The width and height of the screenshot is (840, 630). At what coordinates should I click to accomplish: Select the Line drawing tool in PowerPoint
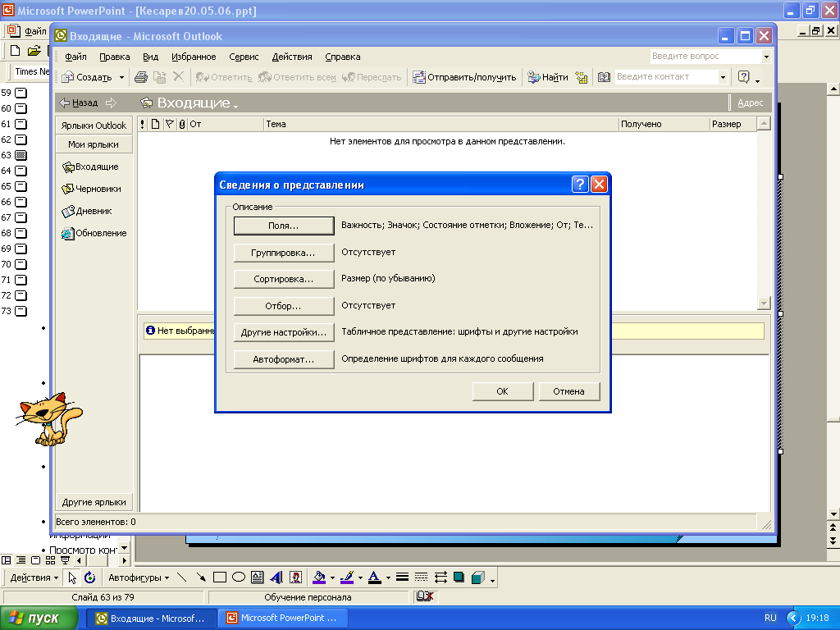tap(182, 577)
